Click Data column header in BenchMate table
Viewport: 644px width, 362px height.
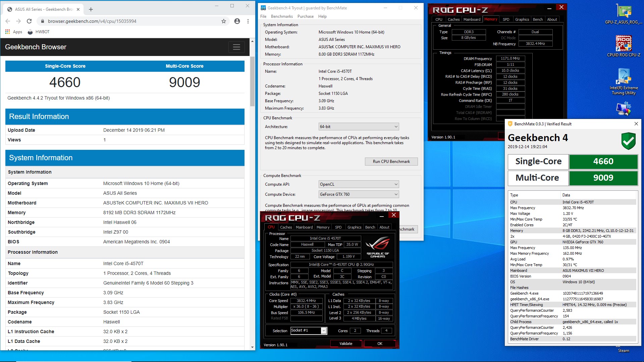(x=599, y=195)
